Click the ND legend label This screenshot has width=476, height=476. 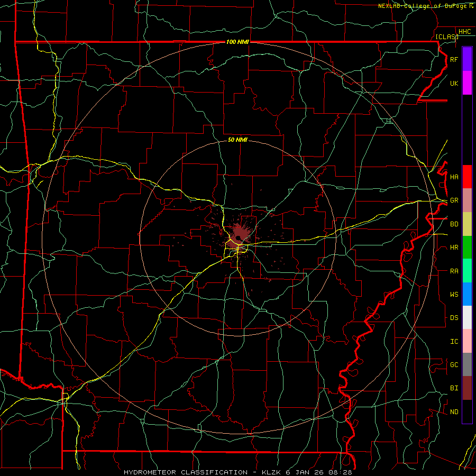[x=454, y=411]
